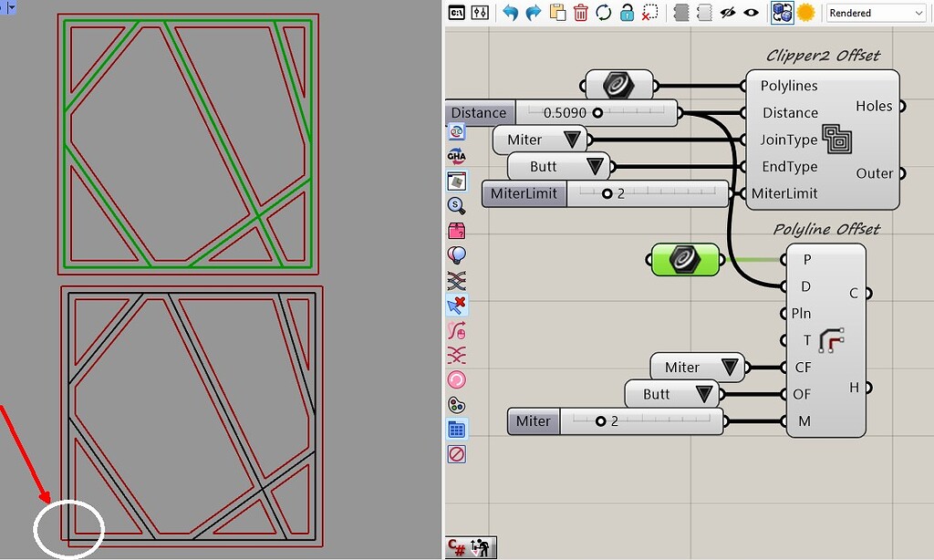This screenshot has height=560, width=934.
Task: Click the recompute solution icon
Action: [602, 12]
